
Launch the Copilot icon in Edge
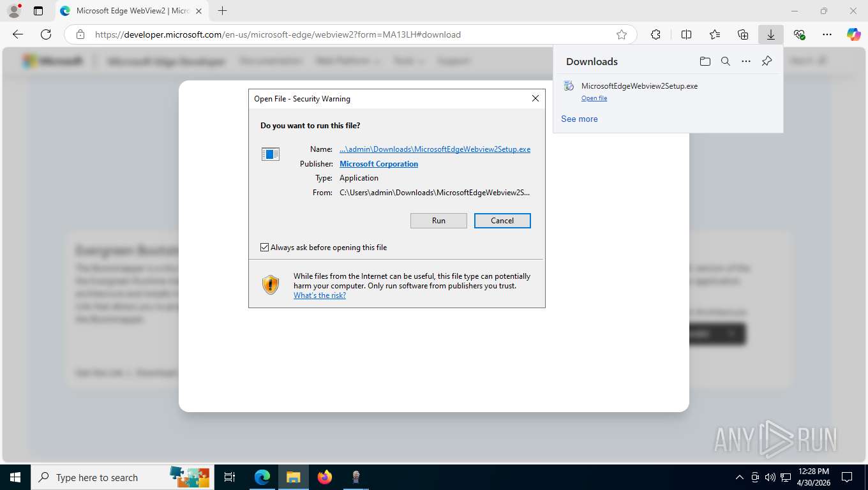854,34
